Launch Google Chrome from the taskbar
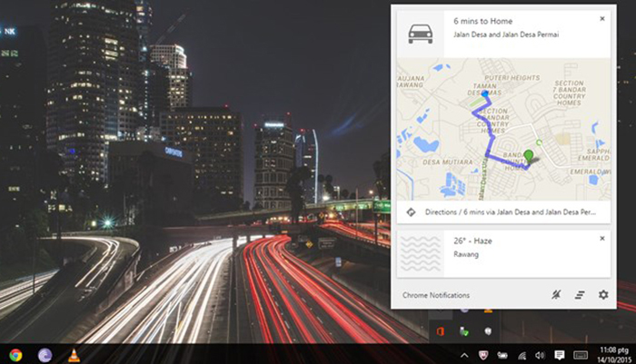The height and width of the screenshot is (364, 636). point(15,354)
